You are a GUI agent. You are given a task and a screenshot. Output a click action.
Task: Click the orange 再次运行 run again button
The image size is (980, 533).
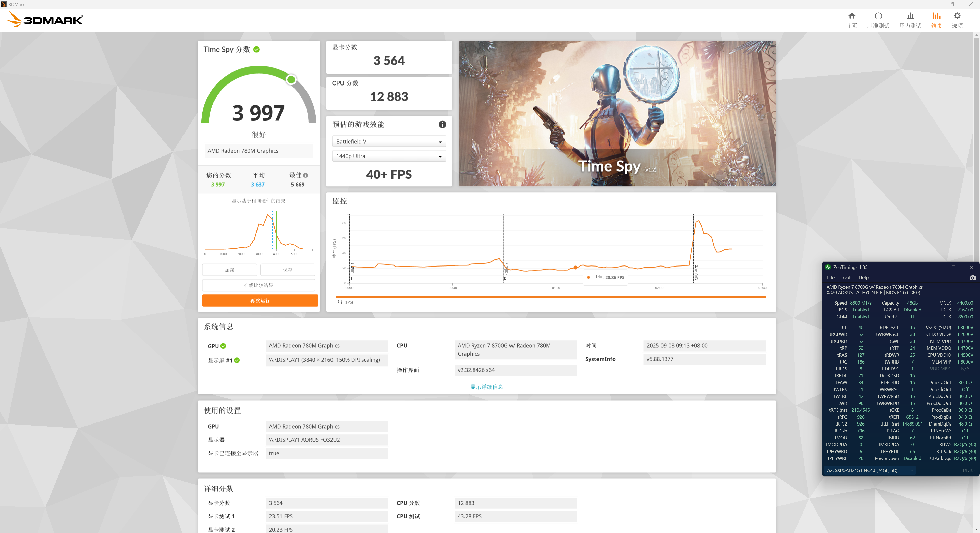point(260,300)
